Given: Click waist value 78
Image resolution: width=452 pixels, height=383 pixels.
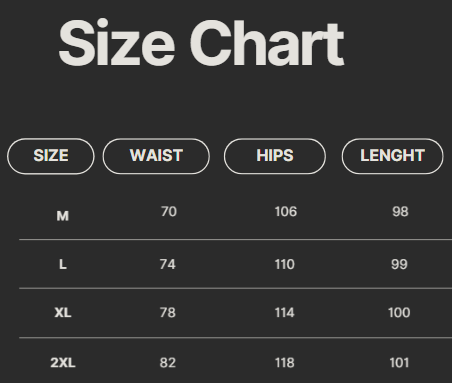Looking at the screenshot, I should (167, 313).
